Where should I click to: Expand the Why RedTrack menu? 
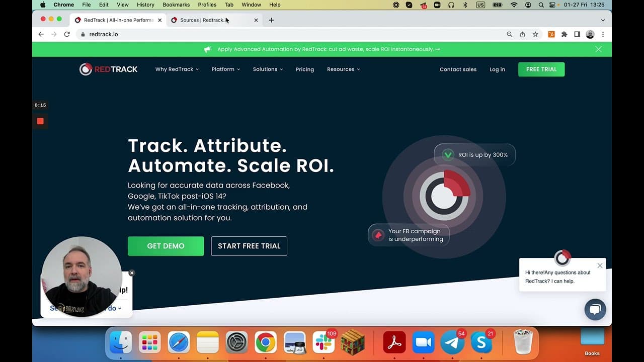177,69
